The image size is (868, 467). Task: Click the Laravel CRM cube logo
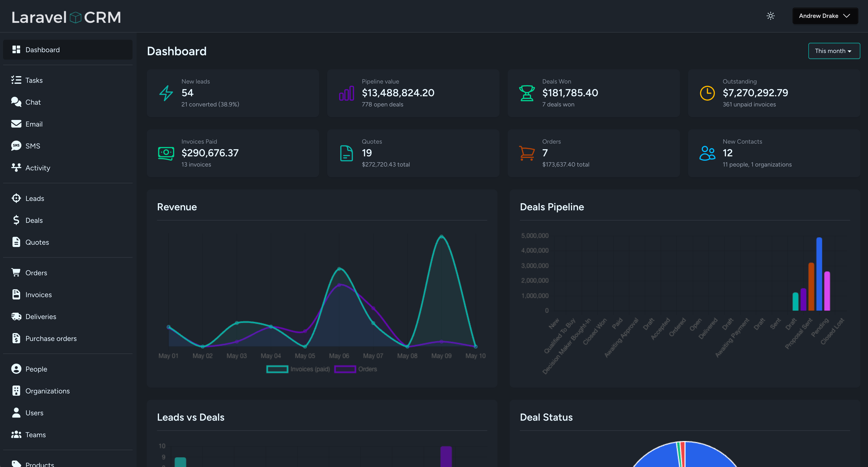(x=75, y=18)
